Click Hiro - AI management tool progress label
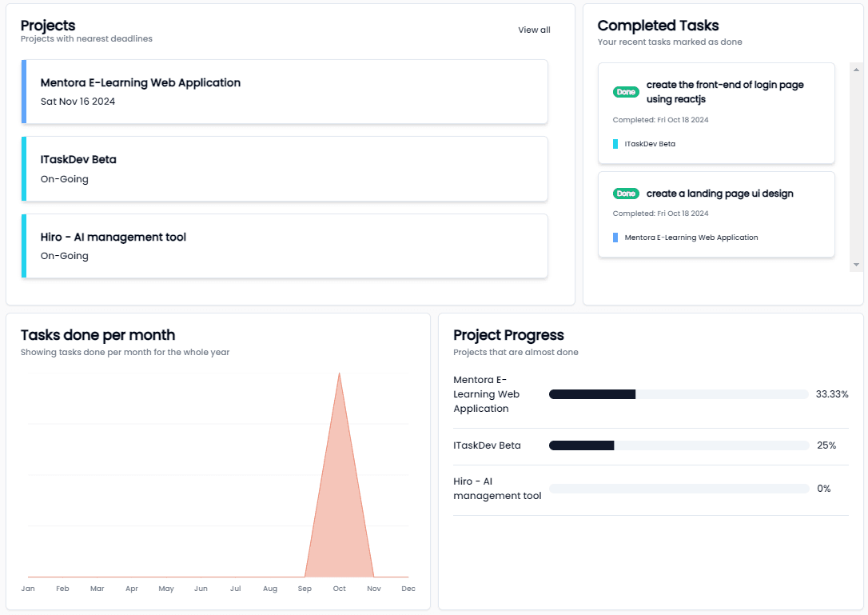 tap(497, 489)
